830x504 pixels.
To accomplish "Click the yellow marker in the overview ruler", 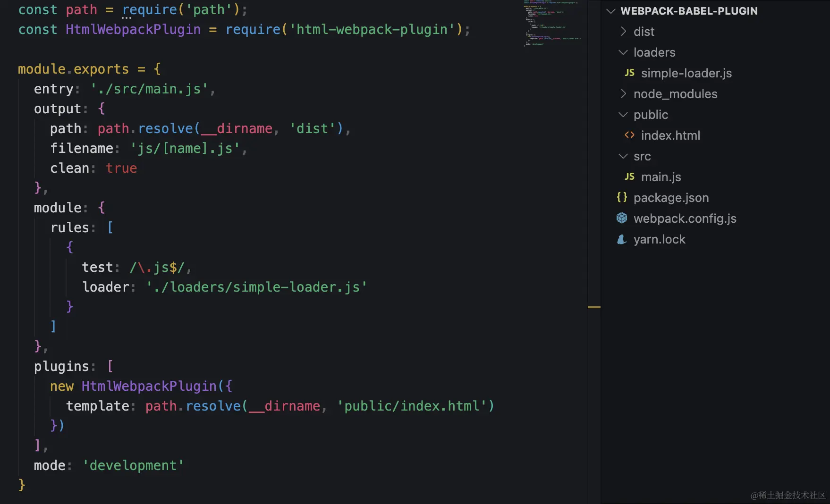I will [594, 307].
